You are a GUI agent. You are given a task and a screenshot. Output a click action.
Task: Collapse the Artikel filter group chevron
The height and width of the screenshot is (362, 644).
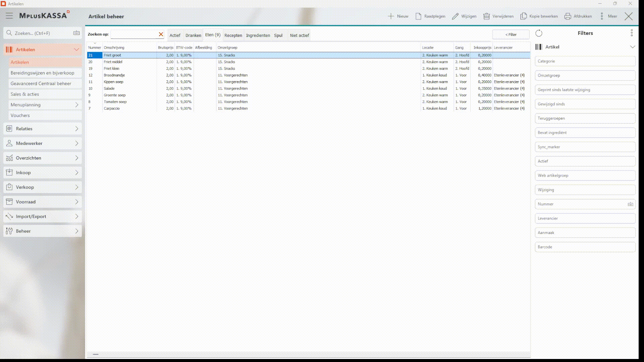tap(632, 47)
